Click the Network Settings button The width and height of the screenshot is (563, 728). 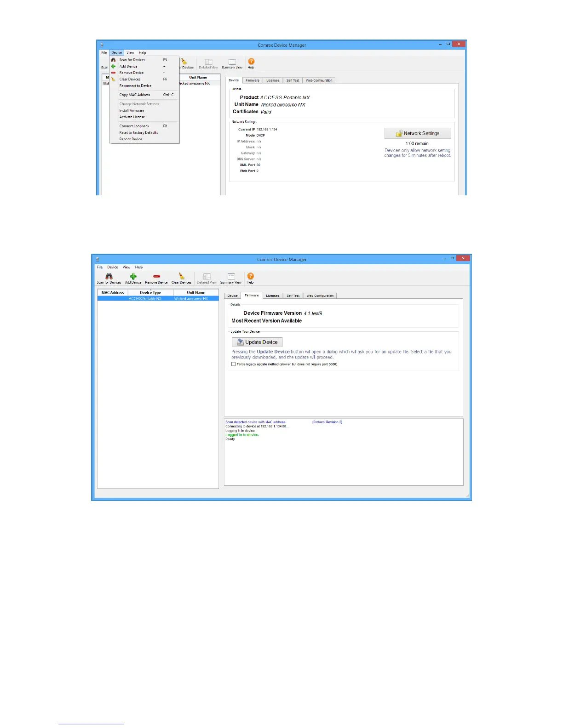(x=418, y=133)
